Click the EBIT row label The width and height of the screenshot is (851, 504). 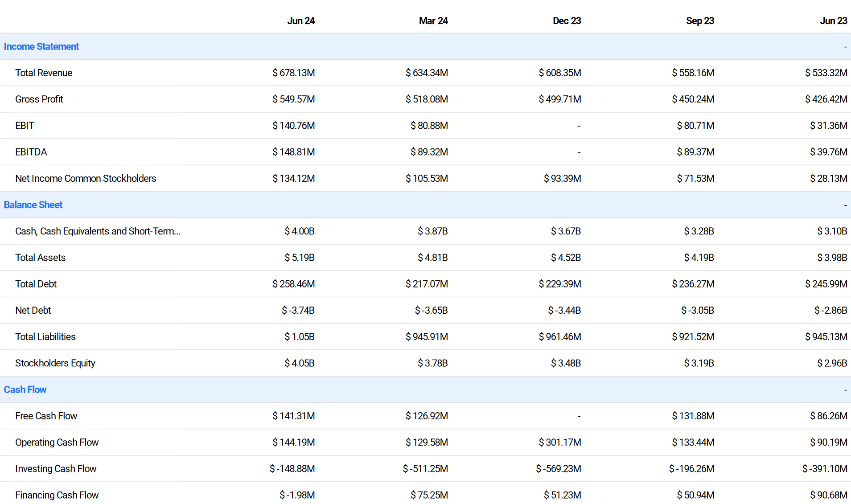point(25,126)
